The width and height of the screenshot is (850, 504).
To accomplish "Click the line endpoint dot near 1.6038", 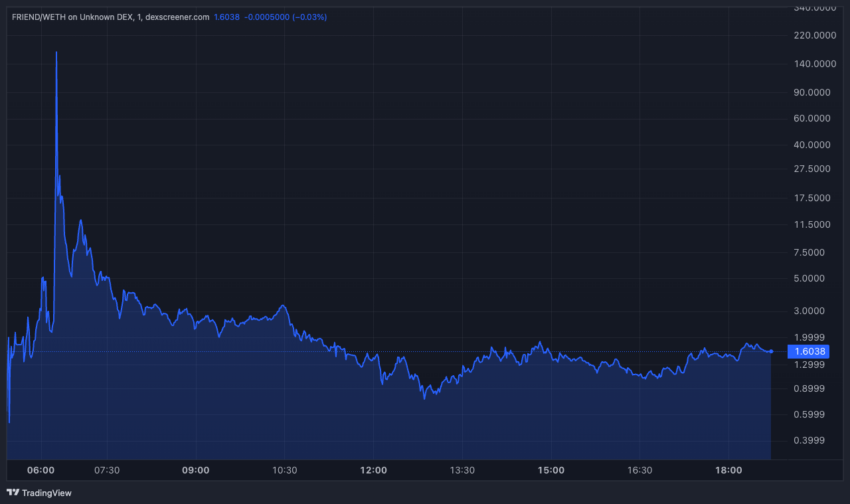I will pyautogui.click(x=771, y=351).
